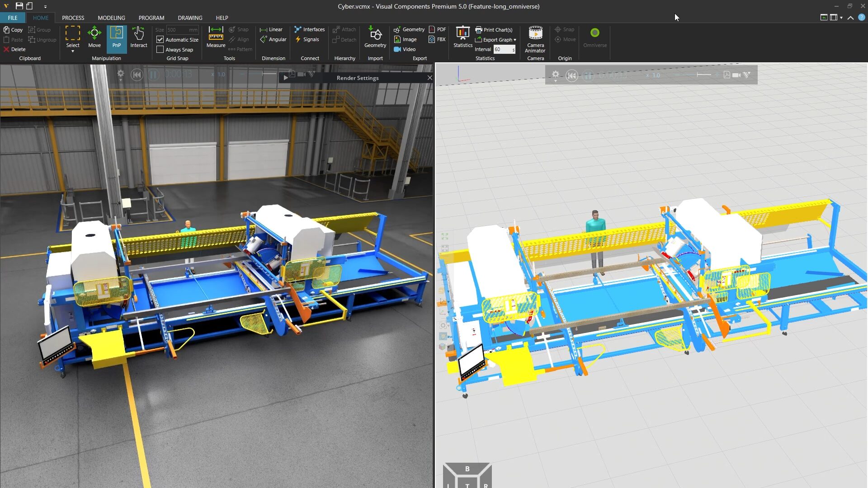Expand the Select tool dropdown

tap(72, 51)
